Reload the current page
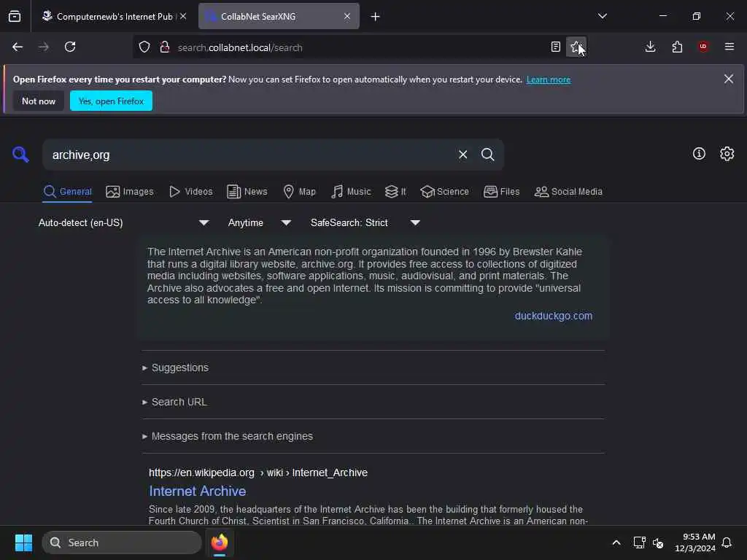Screen dimensions: 747x560 click(x=70, y=47)
